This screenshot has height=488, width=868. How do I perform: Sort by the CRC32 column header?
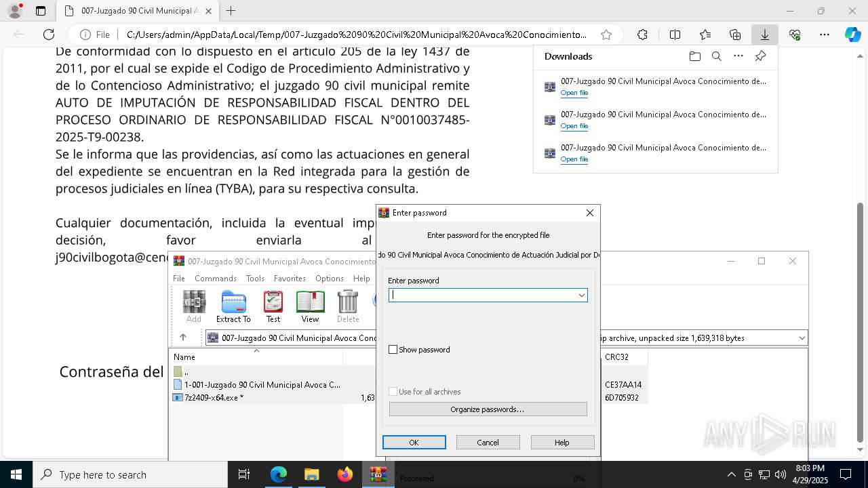tap(624, 357)
